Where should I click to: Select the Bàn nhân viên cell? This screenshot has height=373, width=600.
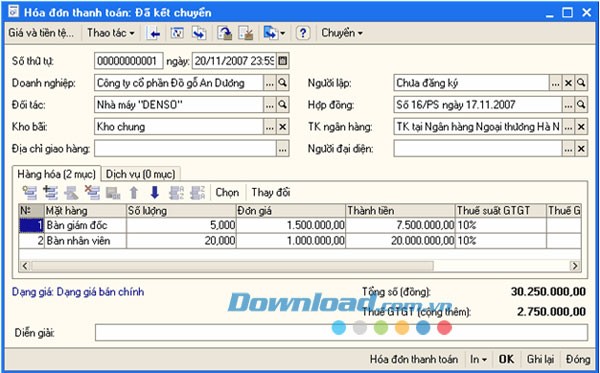coord(85,241)
